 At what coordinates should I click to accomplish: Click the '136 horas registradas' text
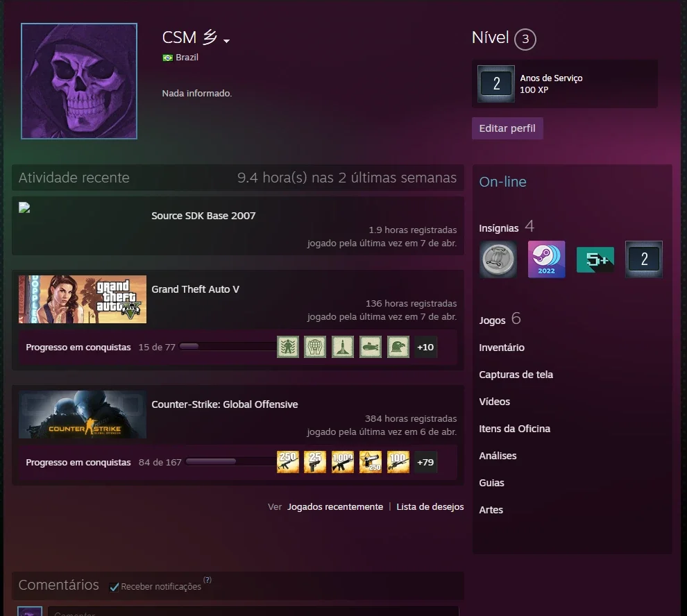[x=411, y=303]
